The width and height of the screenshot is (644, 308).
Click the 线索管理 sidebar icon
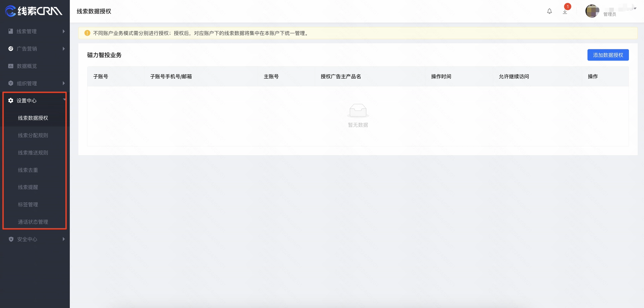11,31
